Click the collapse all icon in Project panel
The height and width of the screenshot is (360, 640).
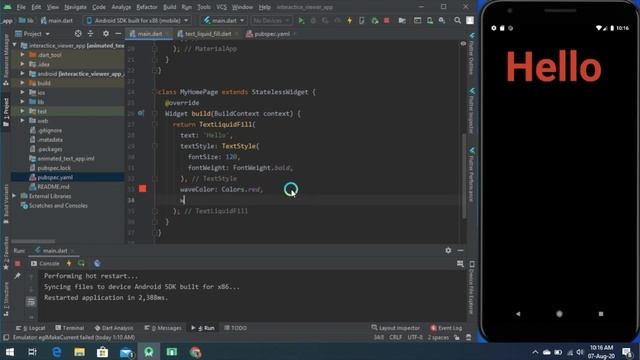[x=91, y=34]
